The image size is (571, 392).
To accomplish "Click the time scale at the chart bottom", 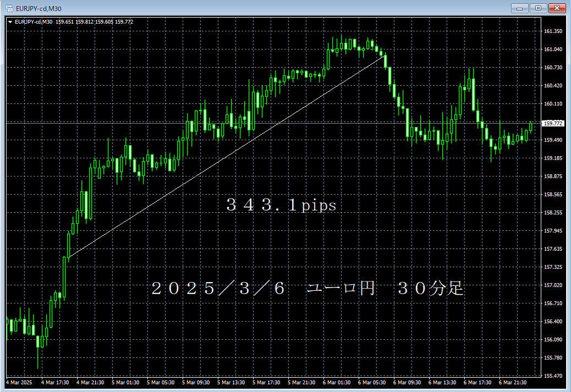I will click(275, 382).
